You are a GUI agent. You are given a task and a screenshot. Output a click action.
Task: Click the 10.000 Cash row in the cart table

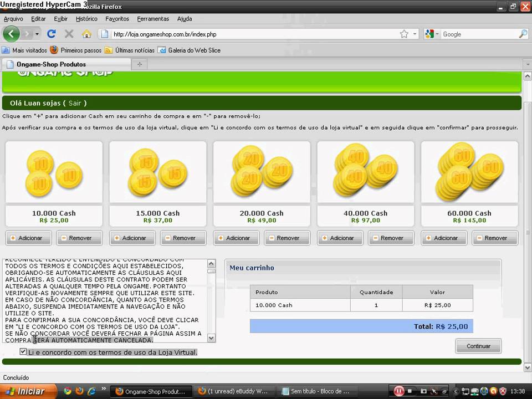[361, 305]
